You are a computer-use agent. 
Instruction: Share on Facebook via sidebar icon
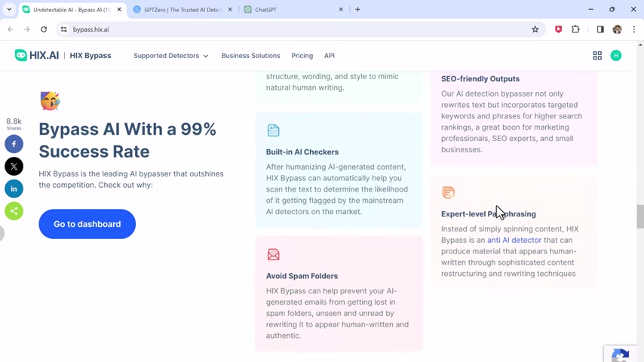click(14, 144)
